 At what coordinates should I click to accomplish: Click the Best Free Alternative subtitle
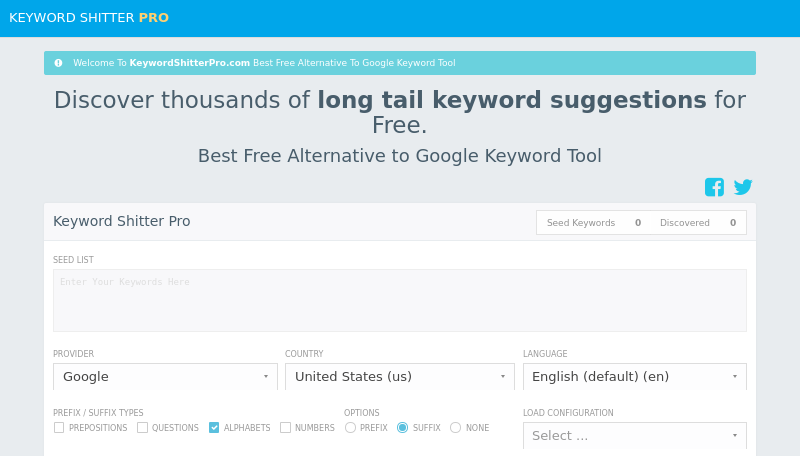coord(399,156)
